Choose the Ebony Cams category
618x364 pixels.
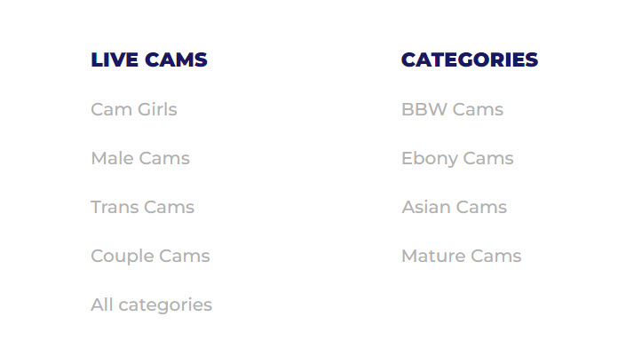point(457,159)
